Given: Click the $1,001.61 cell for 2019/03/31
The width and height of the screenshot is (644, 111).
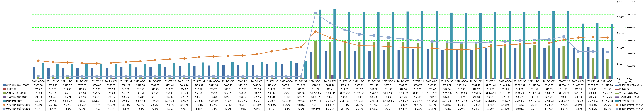Looking at the screenshot, I should point(491,85).
